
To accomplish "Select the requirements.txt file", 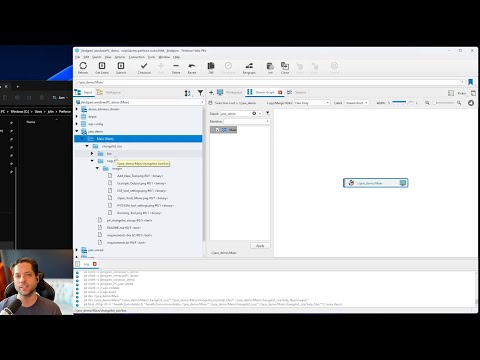I will pyautogui.click(x=126, y=243).
